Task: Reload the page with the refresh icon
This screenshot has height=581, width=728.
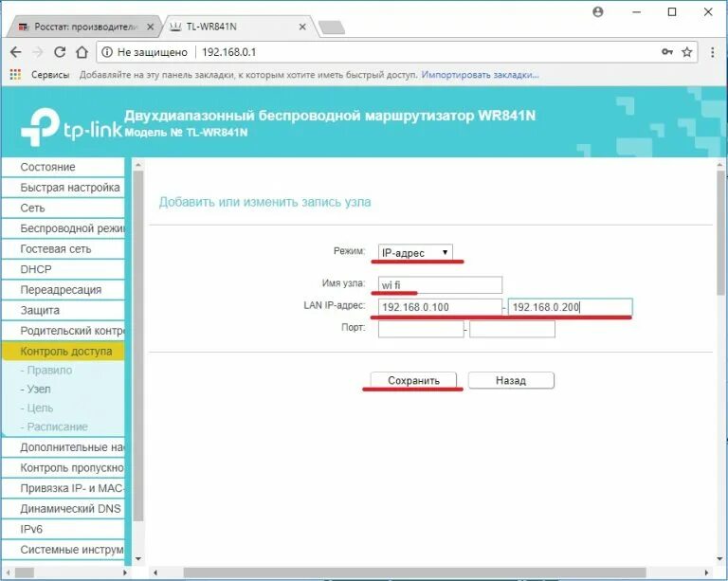Action: coord(60,52)
